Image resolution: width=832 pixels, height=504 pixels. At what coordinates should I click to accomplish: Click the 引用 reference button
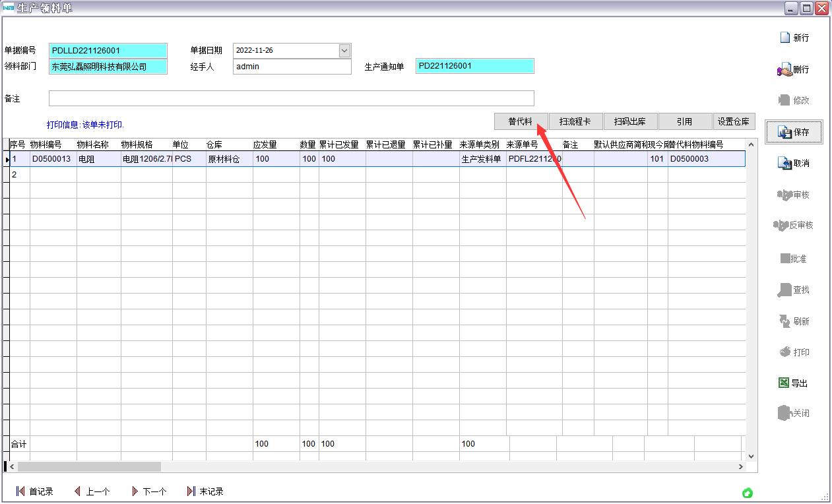[x=685, y=121]
